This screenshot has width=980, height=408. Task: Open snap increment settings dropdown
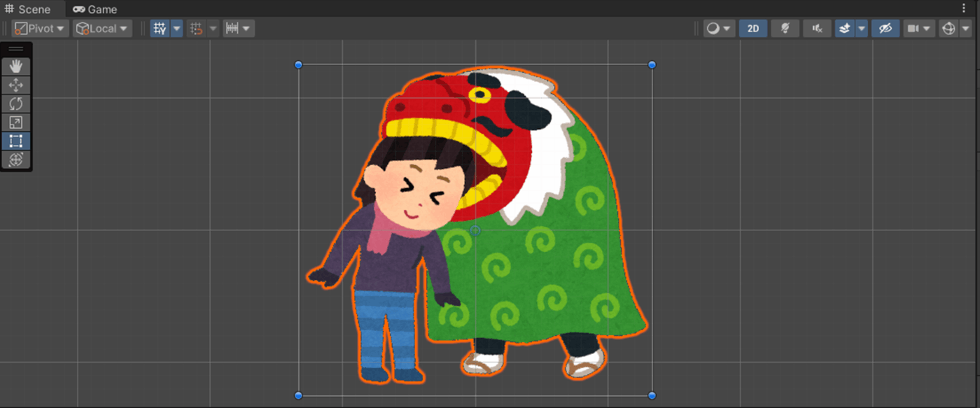(x=239, y=29)
